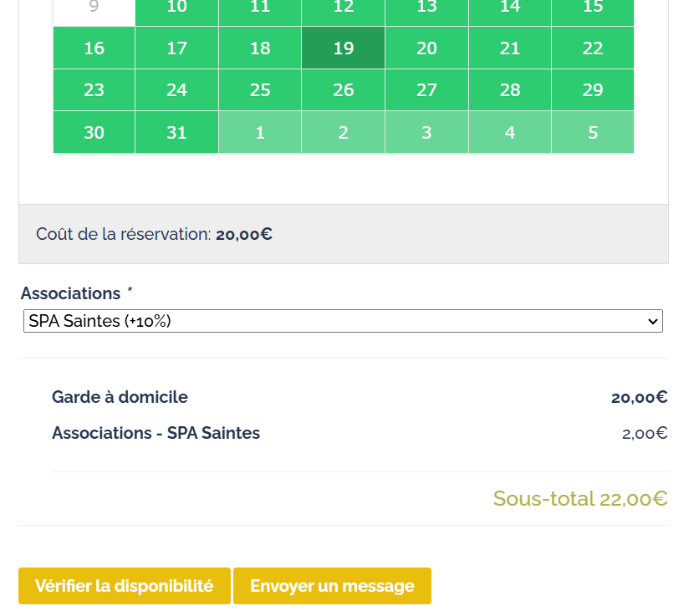
Task: Pick calendar date 30
Action: 94,132
